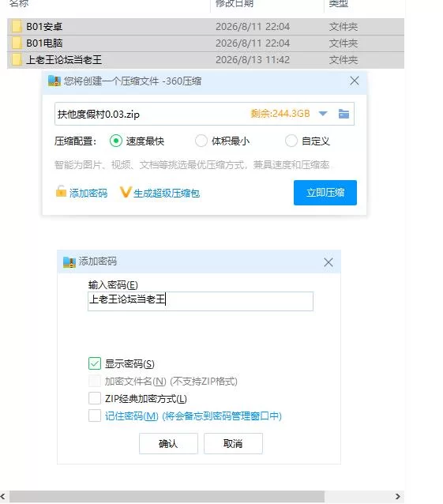Viewport: 443px width, 504px height.
Task: Expand the save location dropdown arrow
Action: pos(323,114)
